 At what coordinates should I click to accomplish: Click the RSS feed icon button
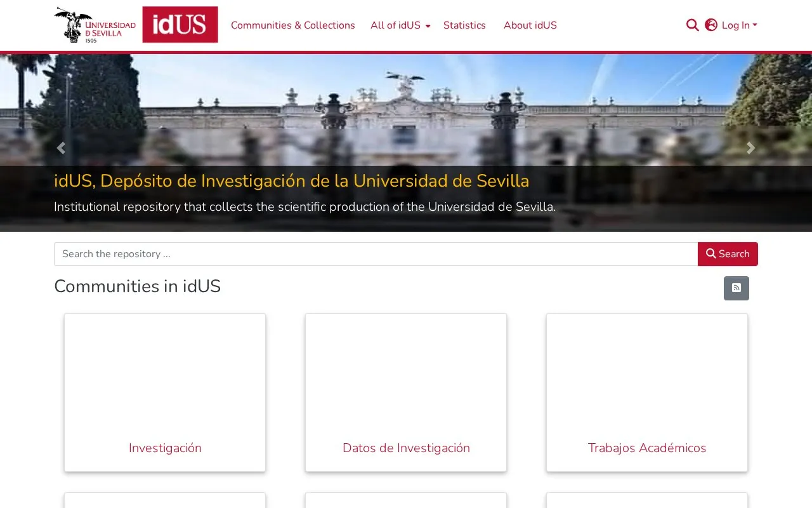click(x=737, y=288)
